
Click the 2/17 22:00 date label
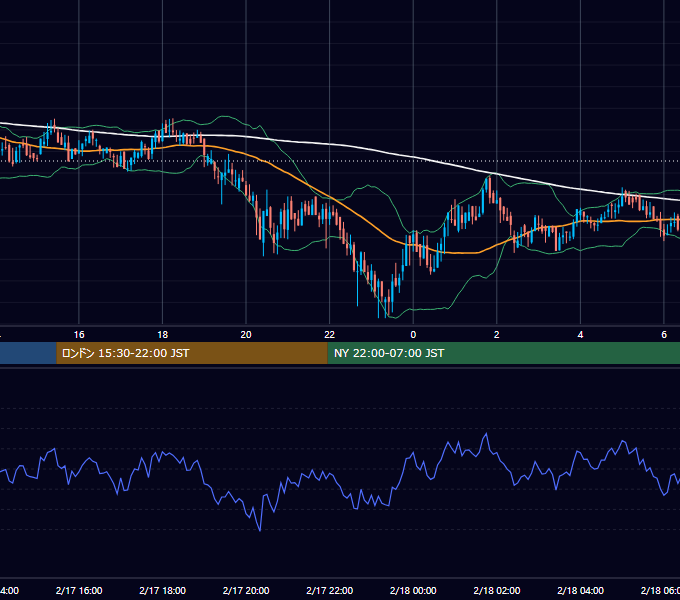point(330,590)
